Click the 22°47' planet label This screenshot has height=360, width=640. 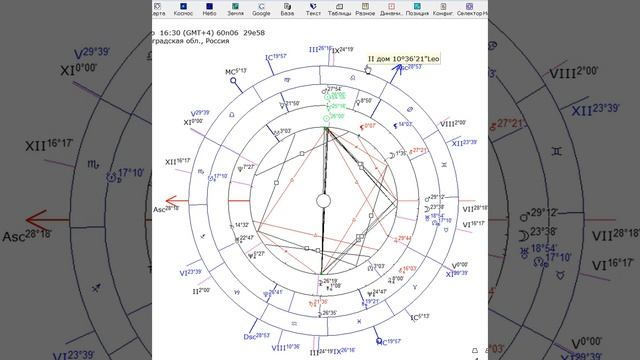(x=244, y=239)
